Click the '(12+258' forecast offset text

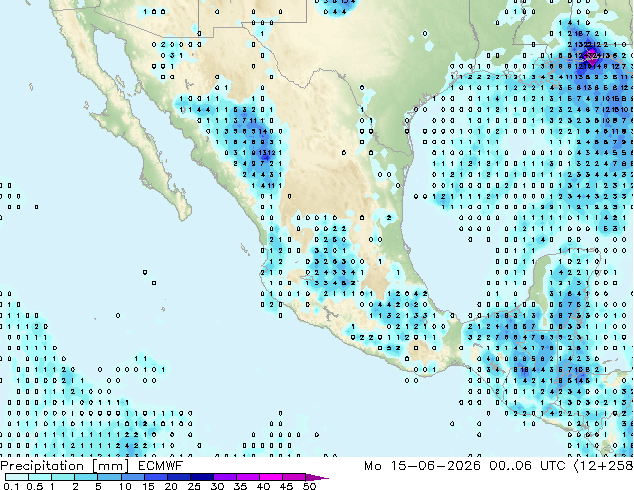click(x=603, y=466)
